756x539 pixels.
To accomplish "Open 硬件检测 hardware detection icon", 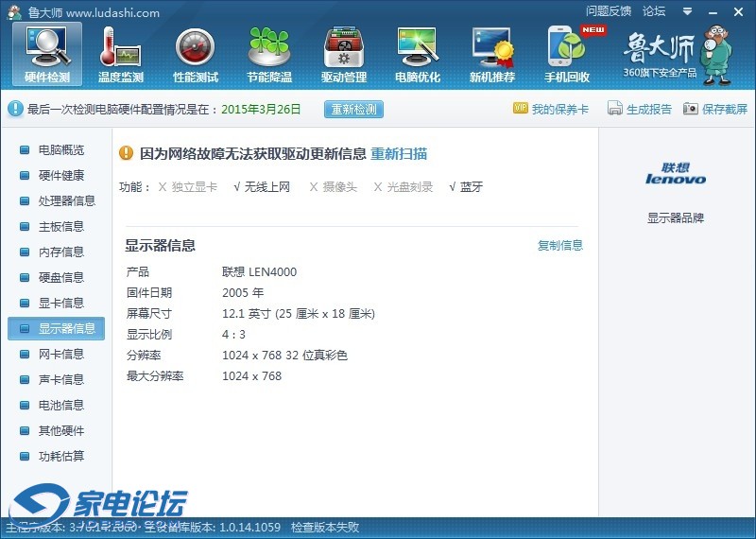I will (x=47, y=55).
